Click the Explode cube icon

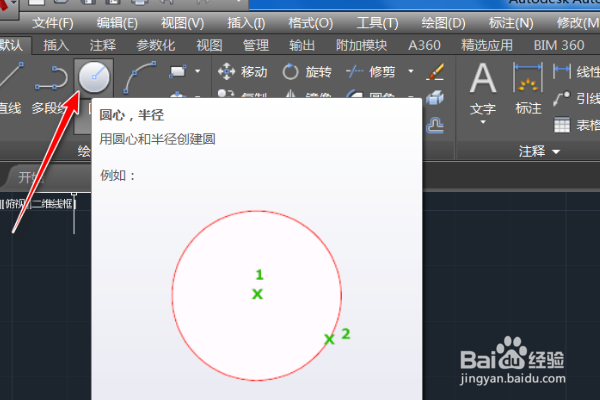point(435,98)
